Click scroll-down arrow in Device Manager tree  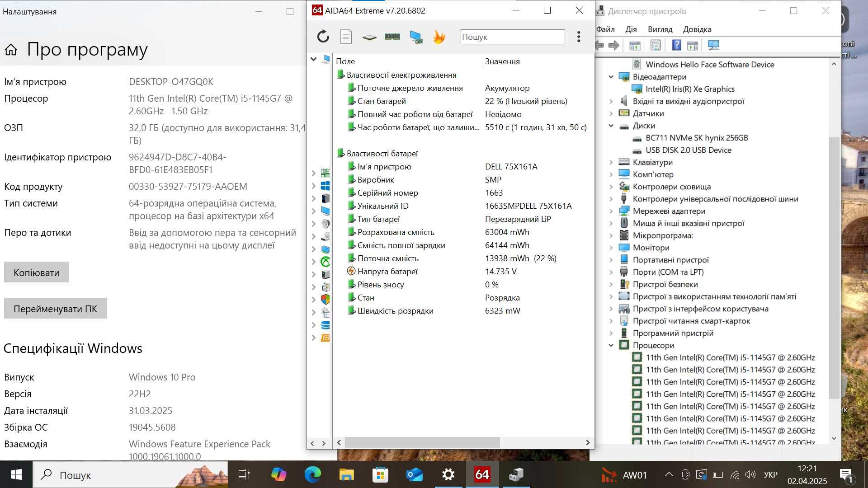click(834, 438)
